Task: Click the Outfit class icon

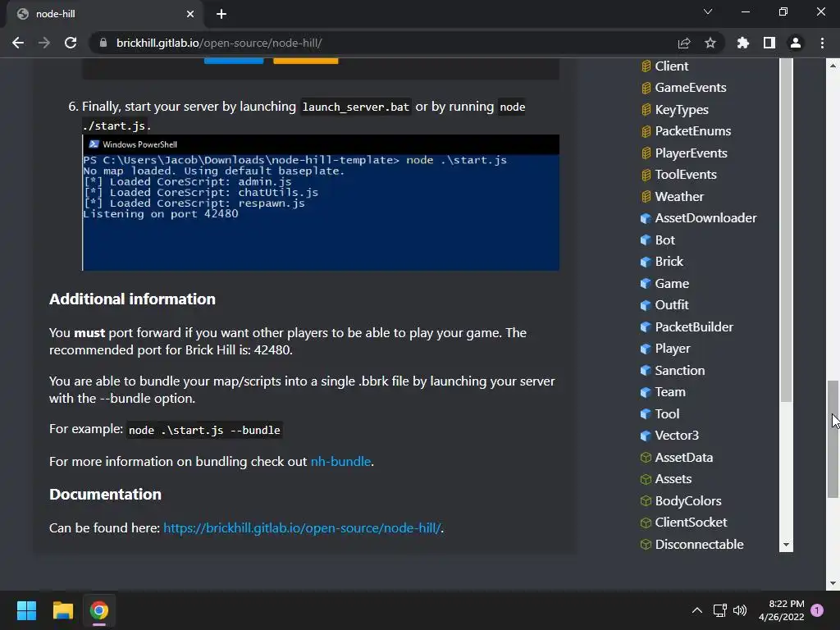Action: (x=646, y=305)
